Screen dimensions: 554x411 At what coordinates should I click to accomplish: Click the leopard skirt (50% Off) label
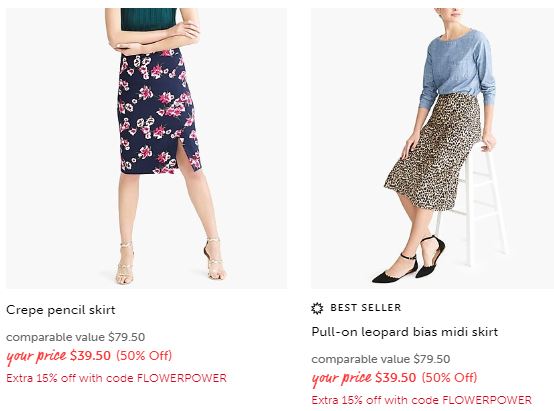(449, 378)
